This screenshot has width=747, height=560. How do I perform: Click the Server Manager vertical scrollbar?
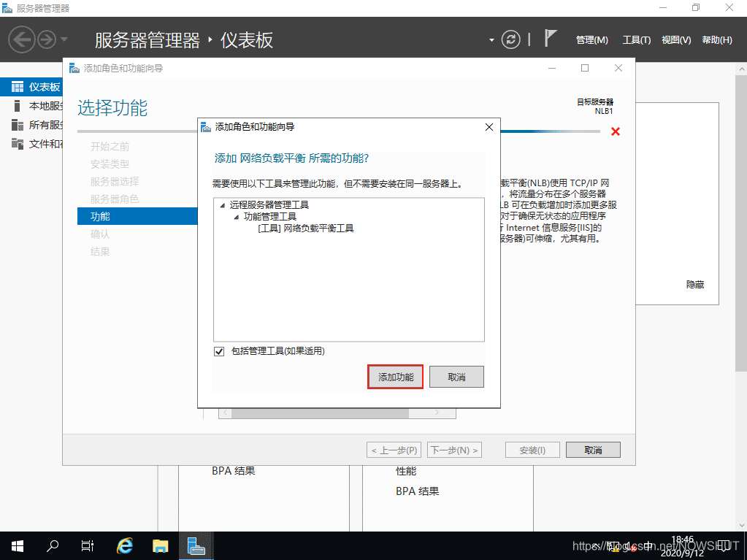click(741, 224)
